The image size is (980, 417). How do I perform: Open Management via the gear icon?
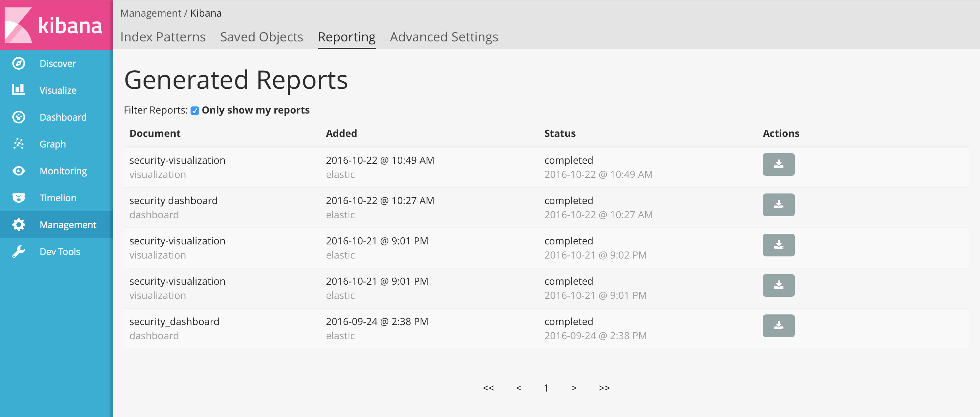(x=18, y=225)
